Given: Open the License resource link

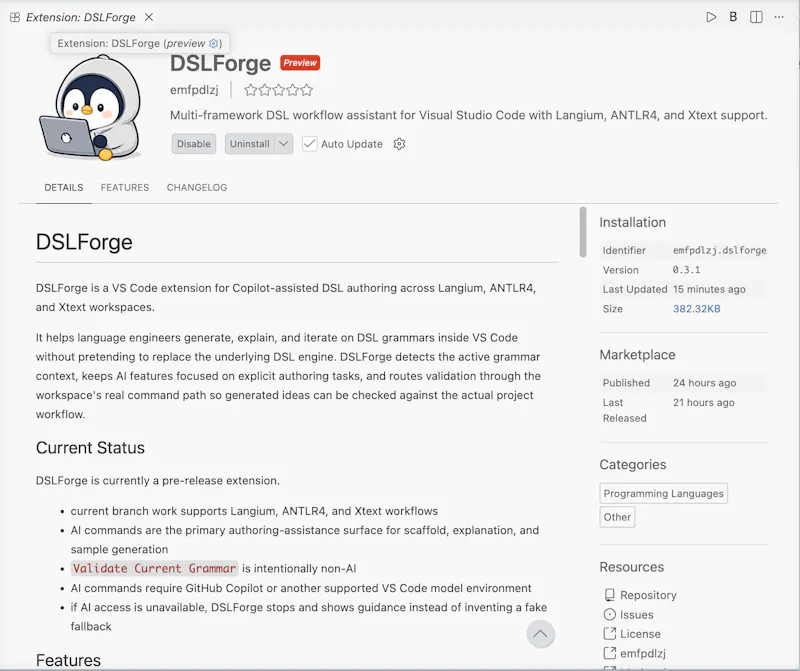Looking at the screenshot, I should tap(640, 634).
